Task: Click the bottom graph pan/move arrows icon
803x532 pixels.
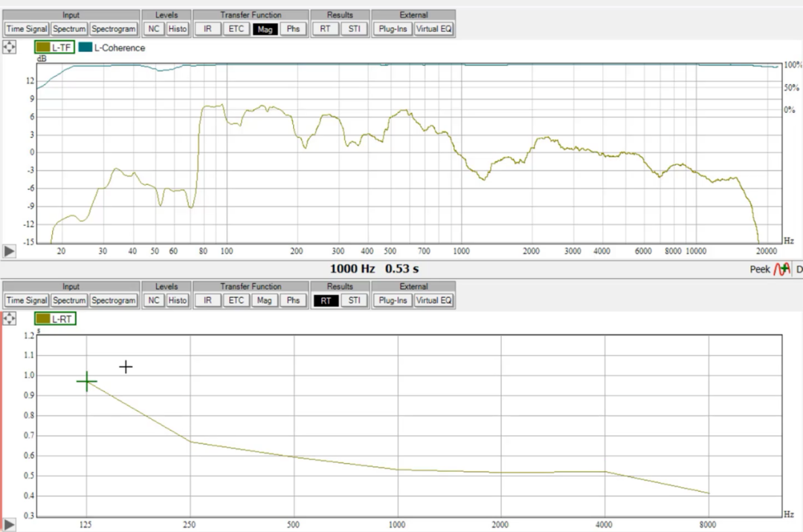Action: pos(9,319)
